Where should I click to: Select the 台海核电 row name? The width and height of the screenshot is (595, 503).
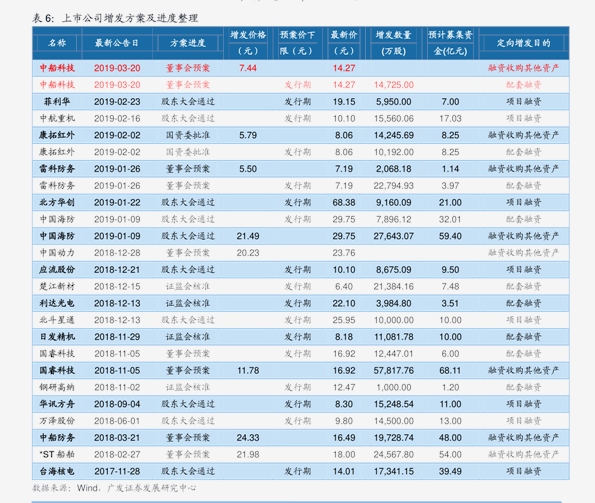57,471
